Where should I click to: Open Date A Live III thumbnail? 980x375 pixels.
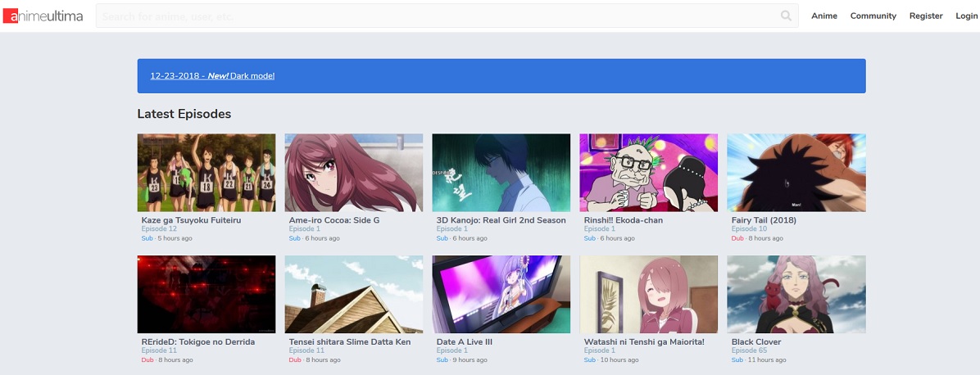tap(501, 295)
